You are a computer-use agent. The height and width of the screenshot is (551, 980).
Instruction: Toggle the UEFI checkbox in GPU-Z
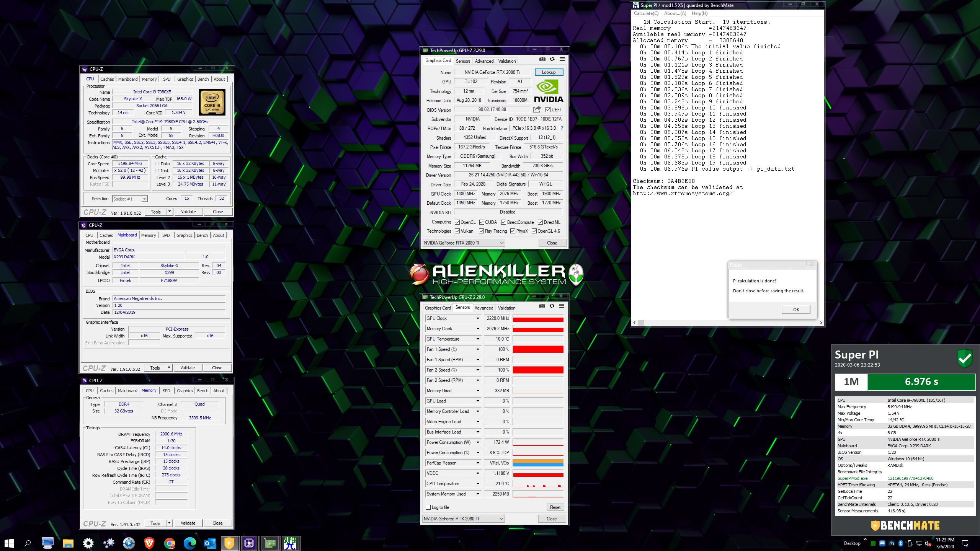coord(548,110)
